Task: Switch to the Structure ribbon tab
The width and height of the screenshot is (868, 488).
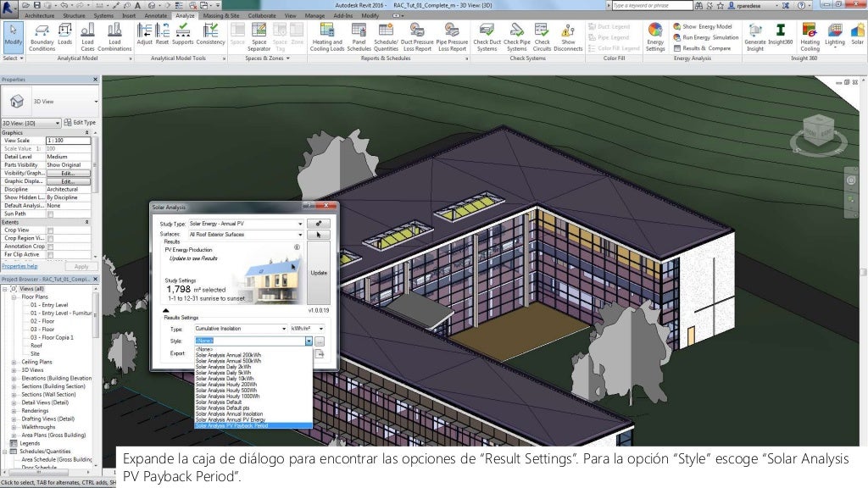Action: click(x=75, y=16)
